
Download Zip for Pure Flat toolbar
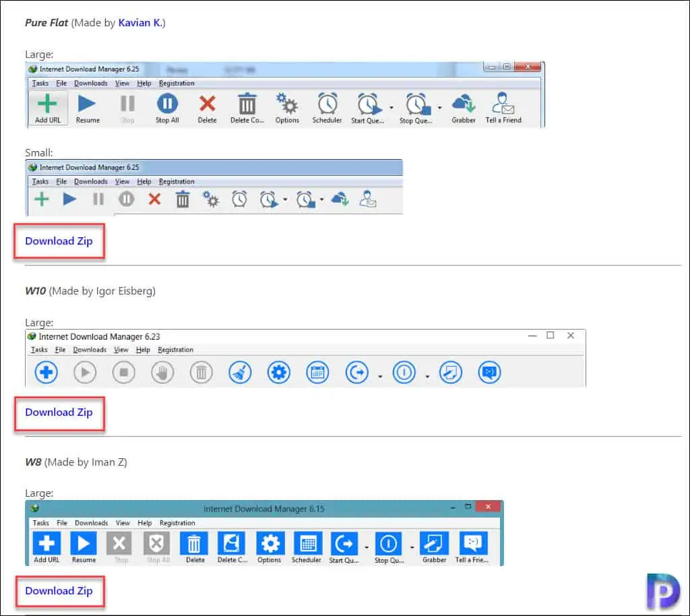[x=59, y=241]
